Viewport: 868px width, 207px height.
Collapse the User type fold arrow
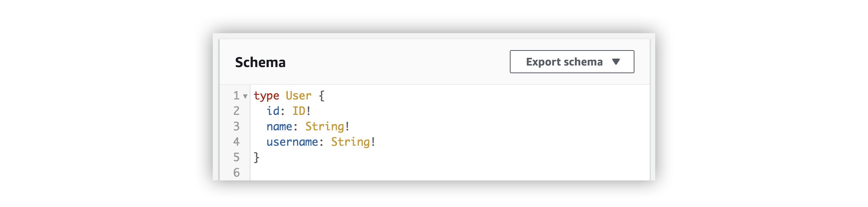coord(245,96)
